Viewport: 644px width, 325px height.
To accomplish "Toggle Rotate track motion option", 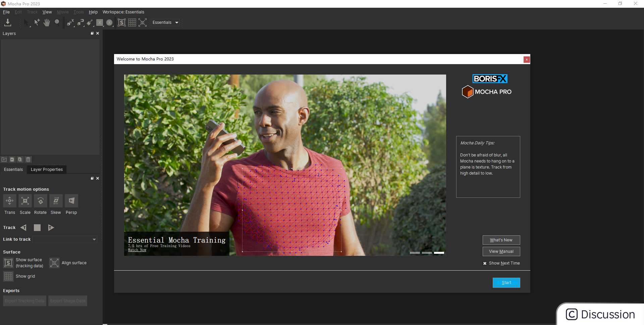I will [x=40, y=201].
